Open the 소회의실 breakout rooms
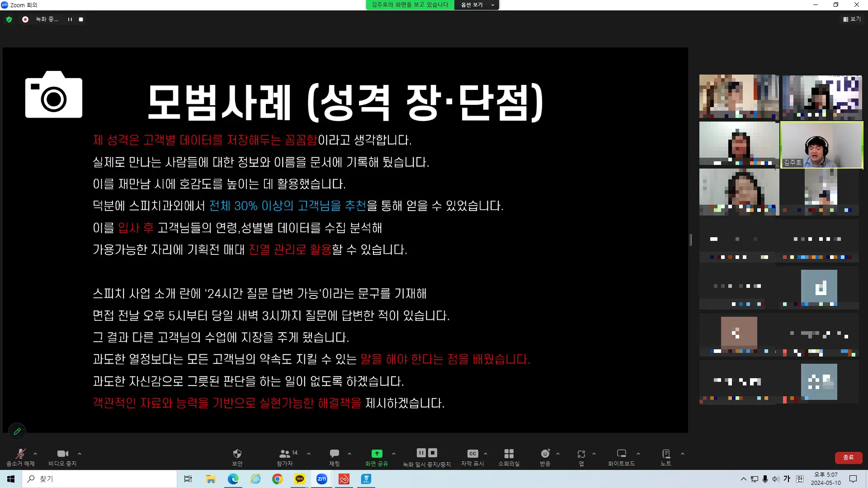This screenshot has height=488, width=868. (509, 456)
